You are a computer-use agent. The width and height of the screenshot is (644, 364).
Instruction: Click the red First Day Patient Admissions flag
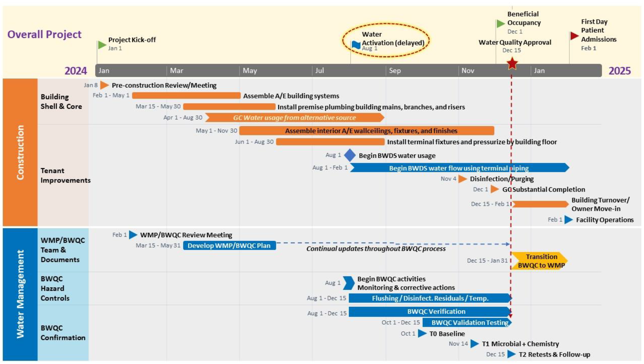coord(574,36)
